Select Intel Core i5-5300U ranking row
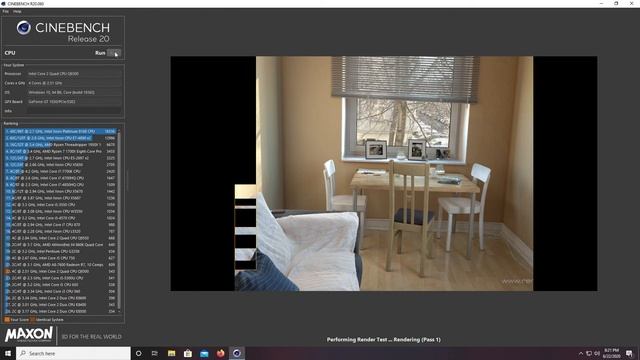 tap(60, 278)
